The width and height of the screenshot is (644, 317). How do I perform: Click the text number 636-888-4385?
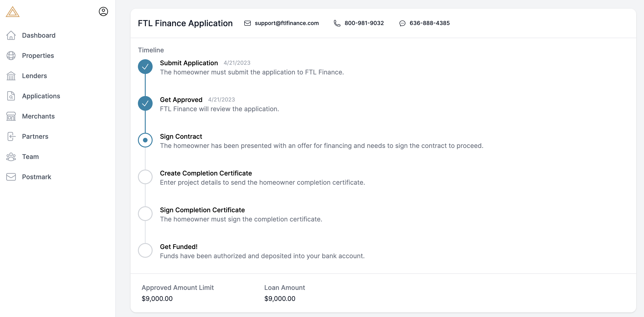click(x=430, y=23)
